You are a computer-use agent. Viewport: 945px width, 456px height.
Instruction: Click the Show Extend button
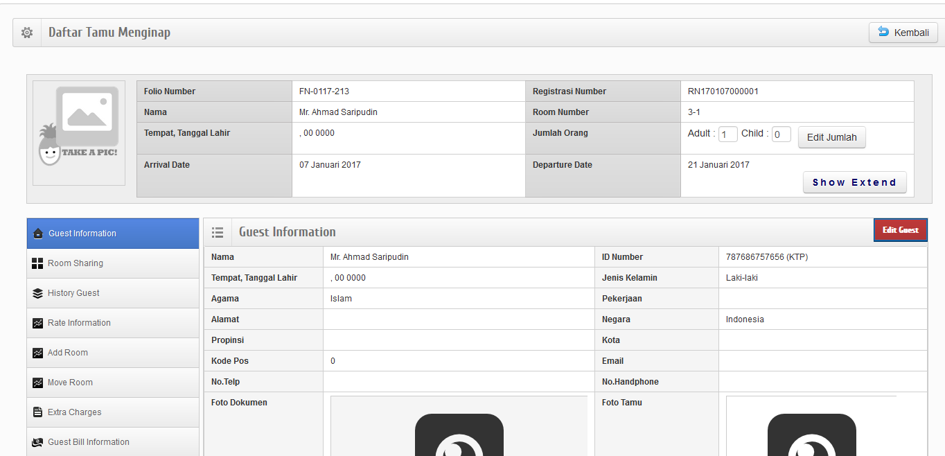[854, 183]
